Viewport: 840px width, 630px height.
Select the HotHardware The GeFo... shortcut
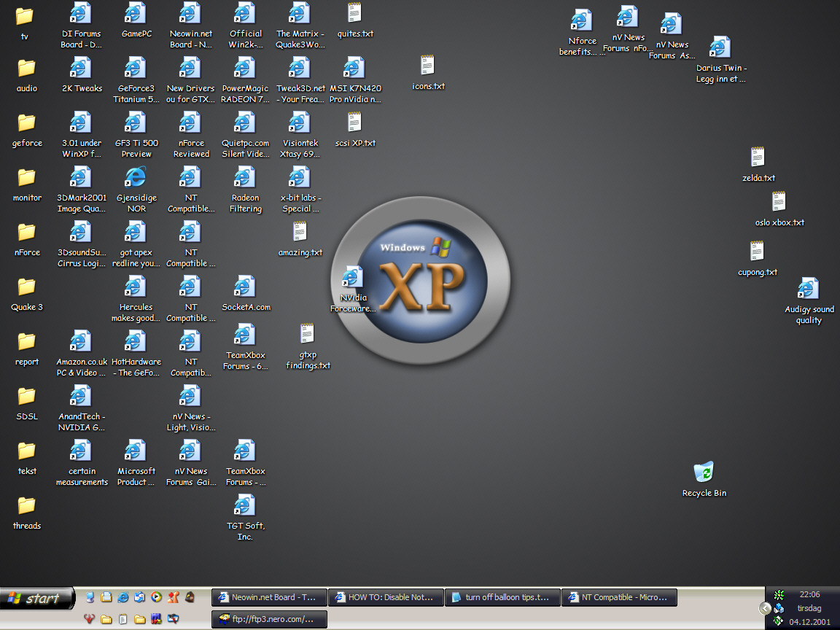136,354
